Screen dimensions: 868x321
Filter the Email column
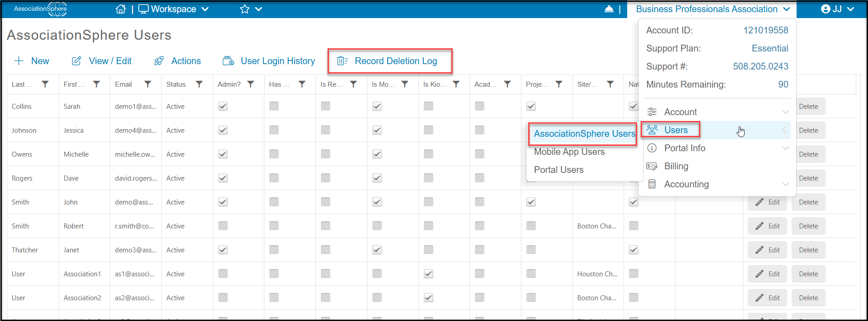pyautogui.click(x=148, y=84)
